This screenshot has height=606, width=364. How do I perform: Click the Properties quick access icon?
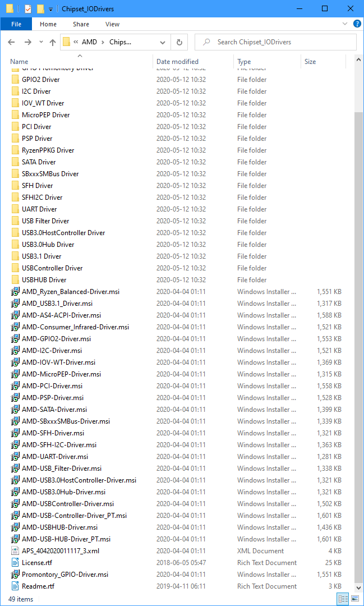click(28, 8)
